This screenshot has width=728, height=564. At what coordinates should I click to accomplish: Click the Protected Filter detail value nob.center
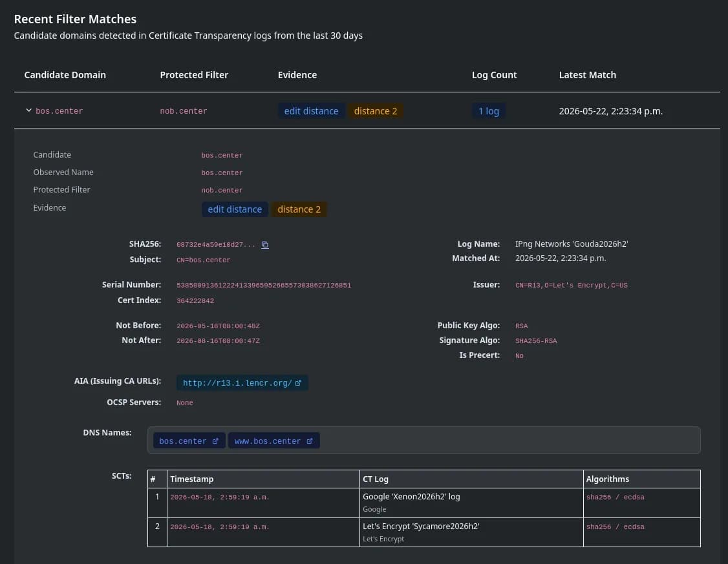click(x=222, y=191)
